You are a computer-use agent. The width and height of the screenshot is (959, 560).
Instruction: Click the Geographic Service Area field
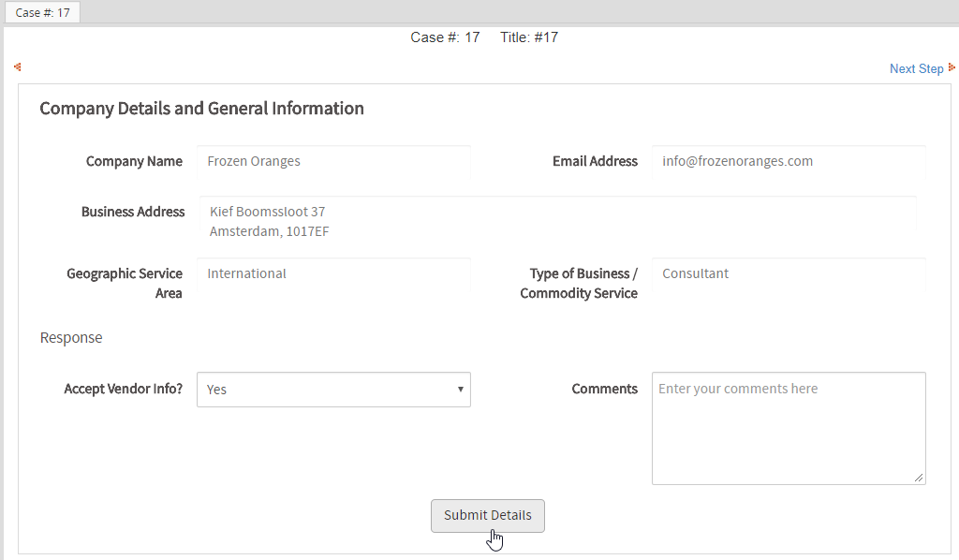pos(333,273)
